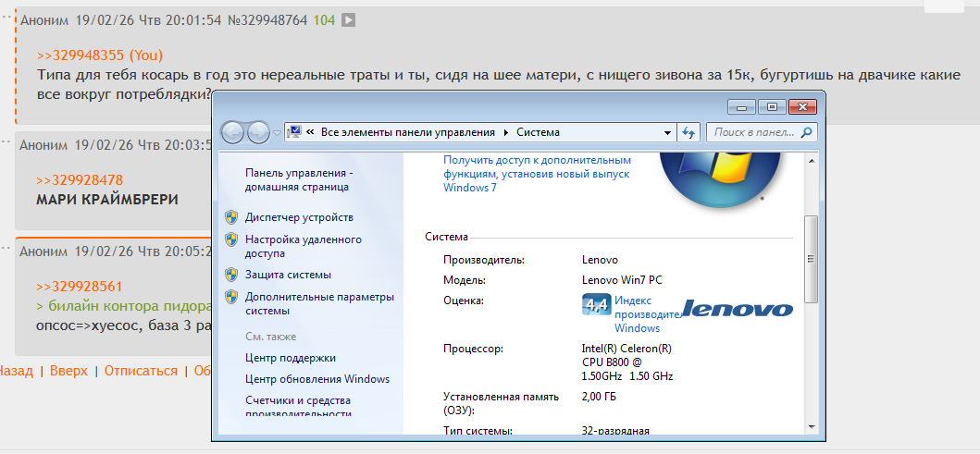Click the Forward arrow in the System window
This screenshot has height=454, width=980.
coord(258,132)
